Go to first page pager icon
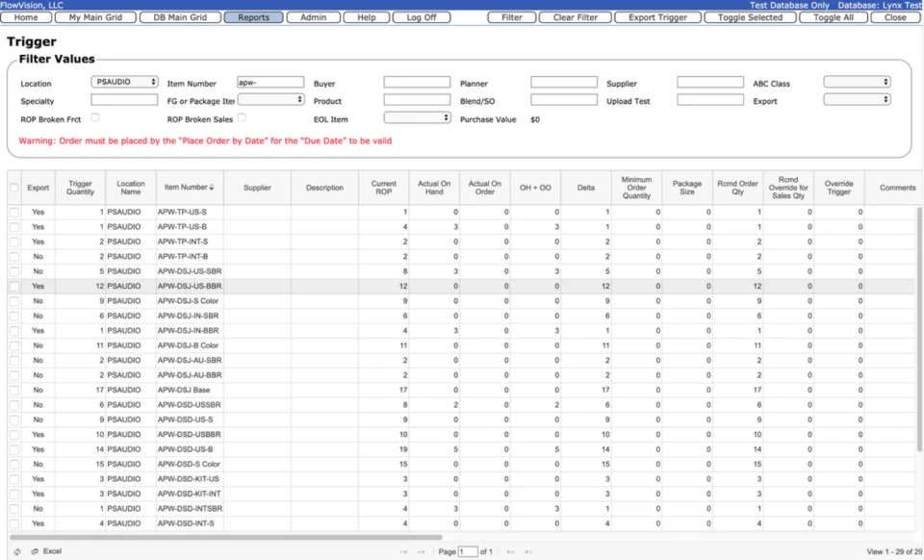The height and width of the screenshot is (560, 924). pos(403,551)
